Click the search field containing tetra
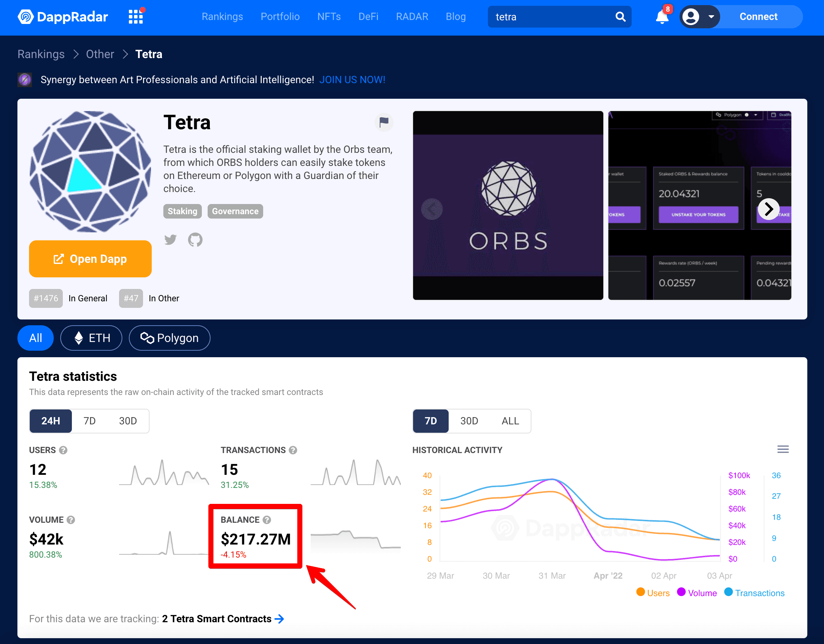This screenshot has height=644, width=824. click(559, 17)
